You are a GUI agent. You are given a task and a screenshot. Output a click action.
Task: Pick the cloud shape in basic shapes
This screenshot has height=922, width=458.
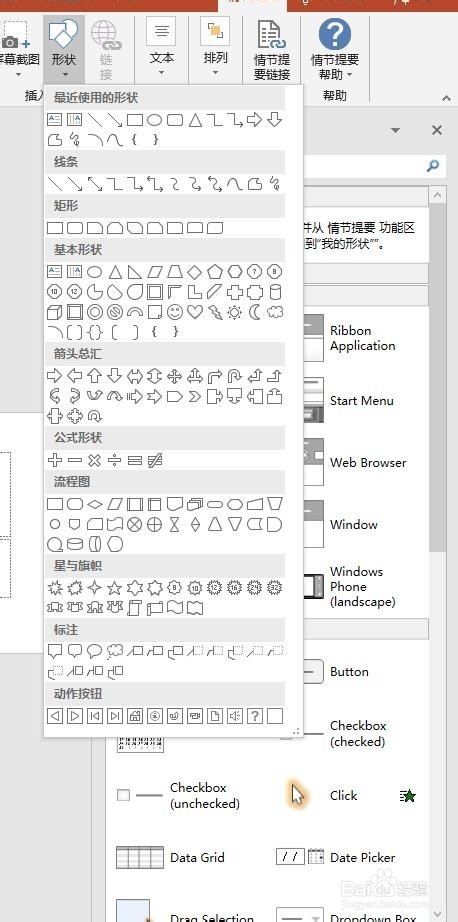275,312
